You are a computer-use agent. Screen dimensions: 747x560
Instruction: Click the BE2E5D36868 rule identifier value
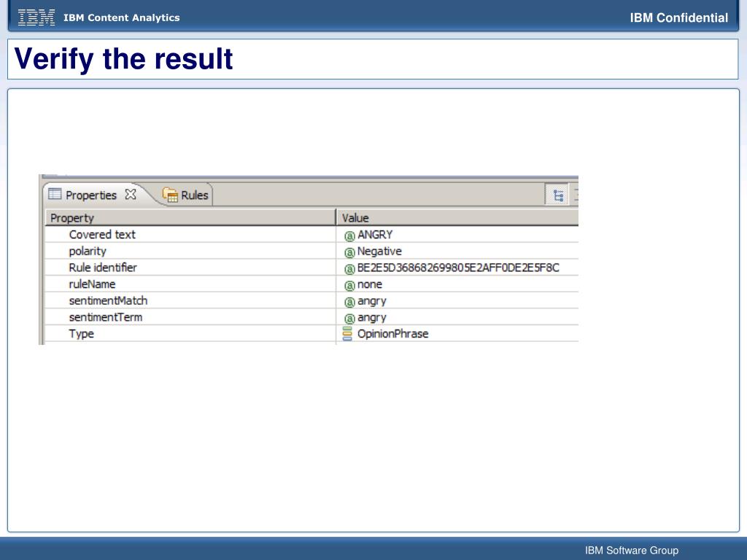pyautogui.click(x=458, y=268)
